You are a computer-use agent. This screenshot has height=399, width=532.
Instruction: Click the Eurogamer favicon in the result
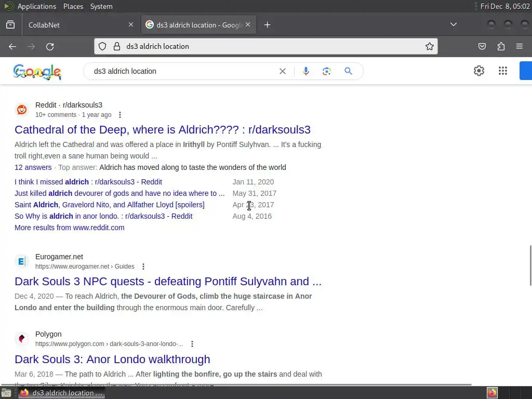tap(22, 261)
